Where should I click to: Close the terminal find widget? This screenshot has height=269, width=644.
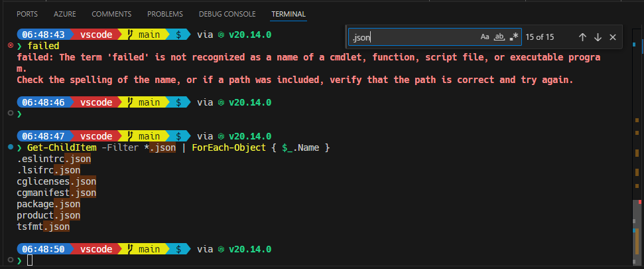pyautogui.click(x=613, y=37)
